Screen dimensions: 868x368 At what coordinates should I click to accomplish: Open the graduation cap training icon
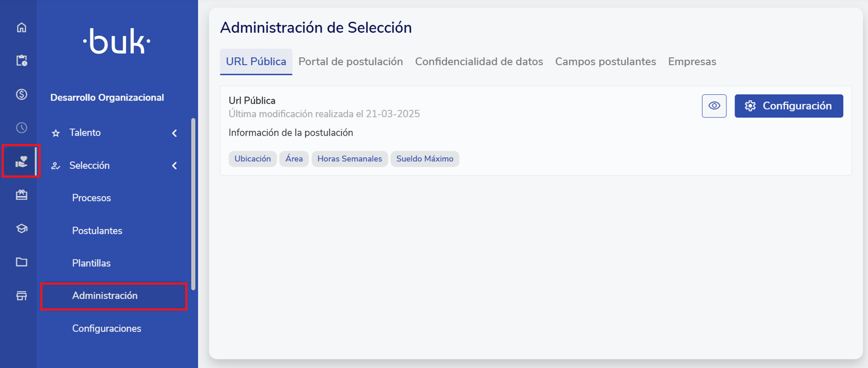point(21,228)
